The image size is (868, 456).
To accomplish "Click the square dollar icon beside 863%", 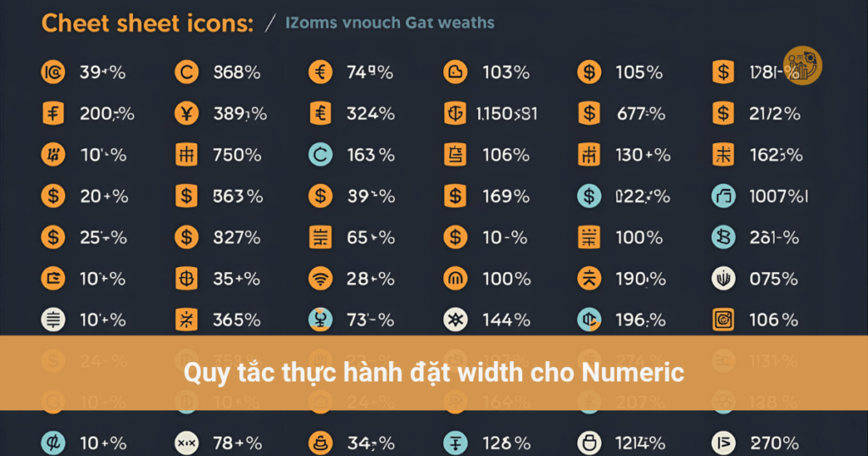I will pyautogui.click(x=186, y=196).
